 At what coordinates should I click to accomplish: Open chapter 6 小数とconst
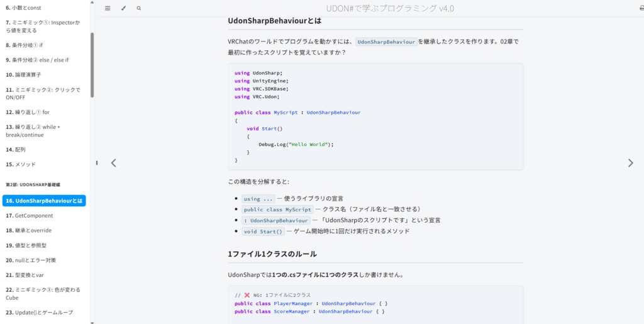23,8
